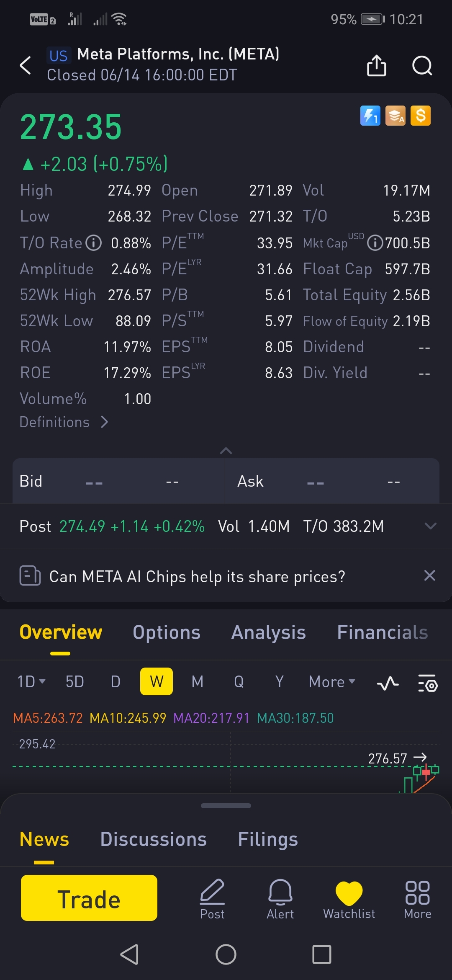The width and height of the screenshot is (452, 980).
Task: Select the W weekly chart interval
Action: pos(157,681)
